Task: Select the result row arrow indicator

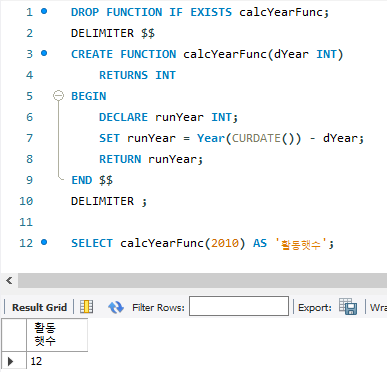Action: click(11, 361)
